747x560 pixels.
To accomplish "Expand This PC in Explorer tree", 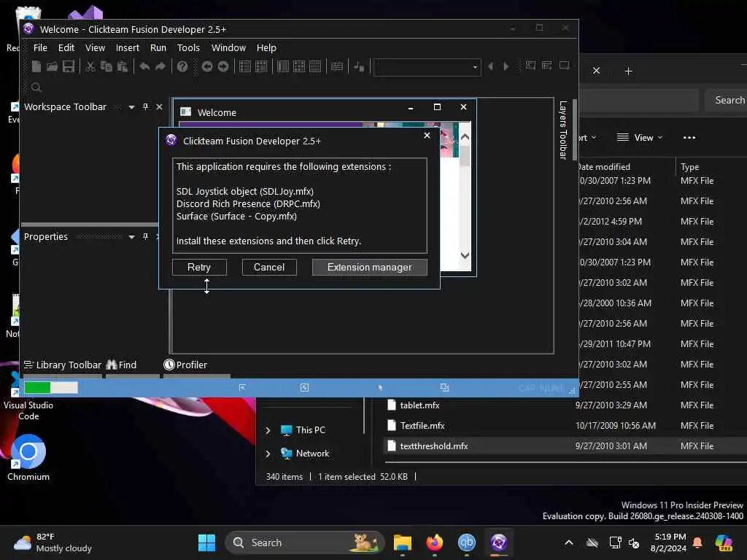I will pyautogui.click(x=268, y=430).
